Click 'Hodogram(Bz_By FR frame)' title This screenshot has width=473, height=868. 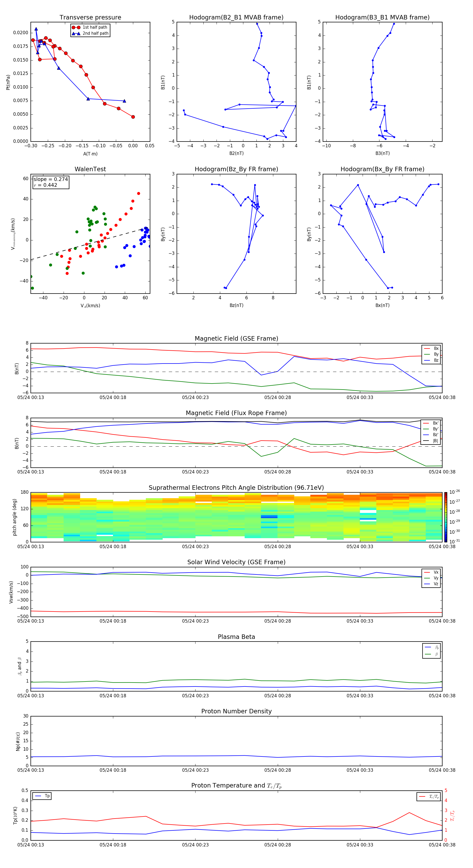[236, 169]
